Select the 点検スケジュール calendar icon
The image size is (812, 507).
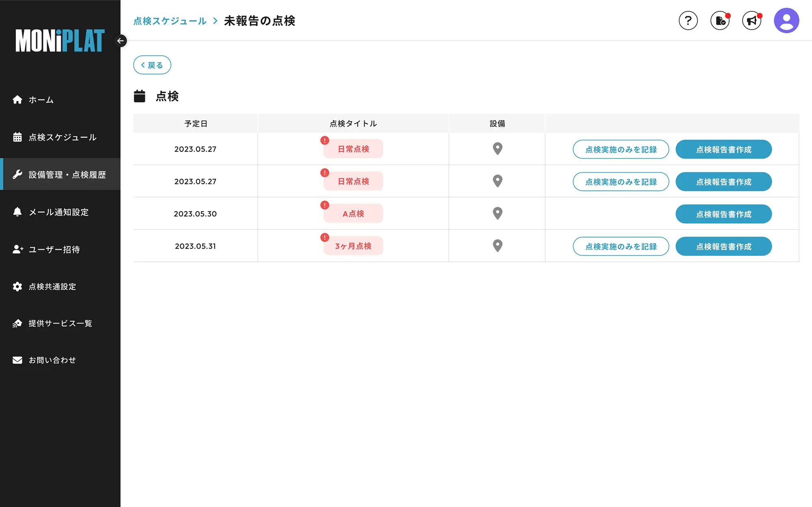coord(17,137)
